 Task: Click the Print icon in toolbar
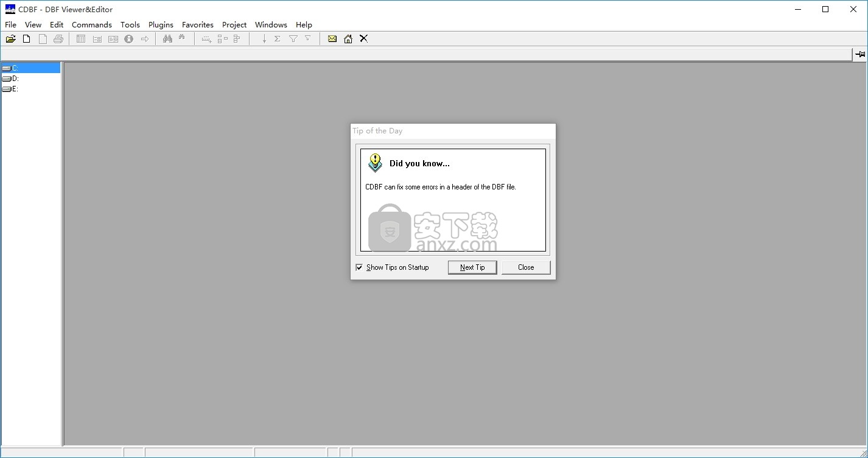tap(58, 39)
